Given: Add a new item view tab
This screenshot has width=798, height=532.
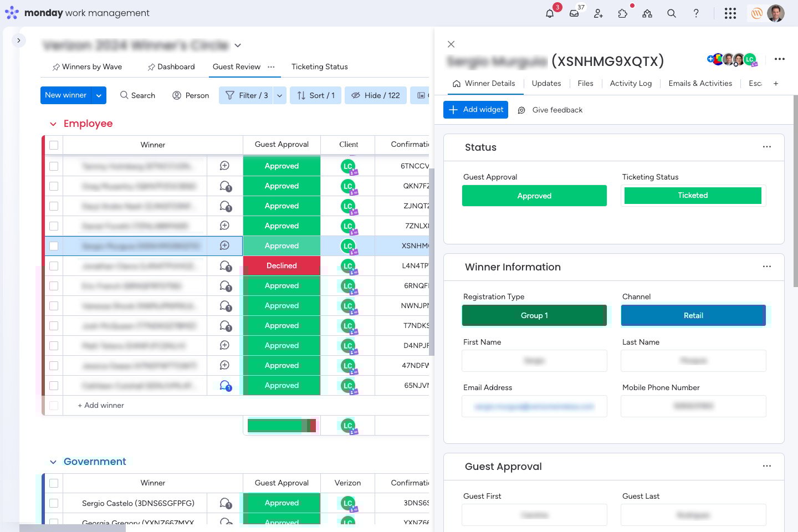Looking at the screenshot, I should tap(776, 84).
